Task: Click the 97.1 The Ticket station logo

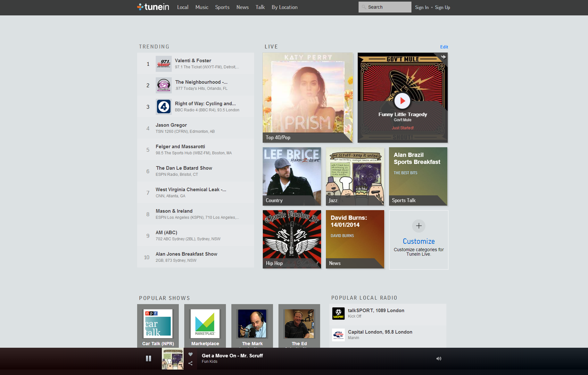Action: (164, 64)
